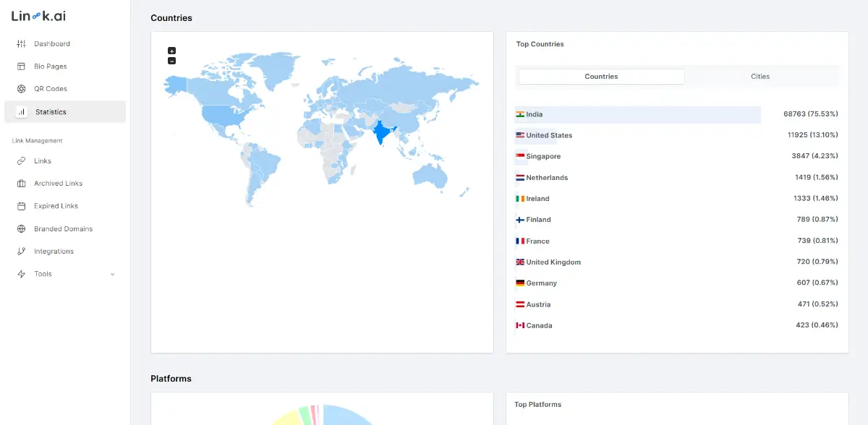Switch to the Cities tab

click(759, 77)
